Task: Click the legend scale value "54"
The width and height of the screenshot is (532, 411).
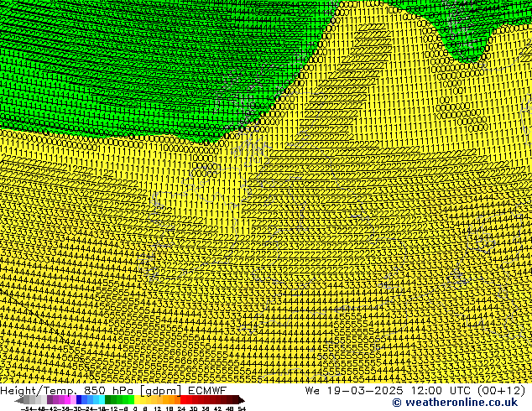Action: click(x=242, y=408)
